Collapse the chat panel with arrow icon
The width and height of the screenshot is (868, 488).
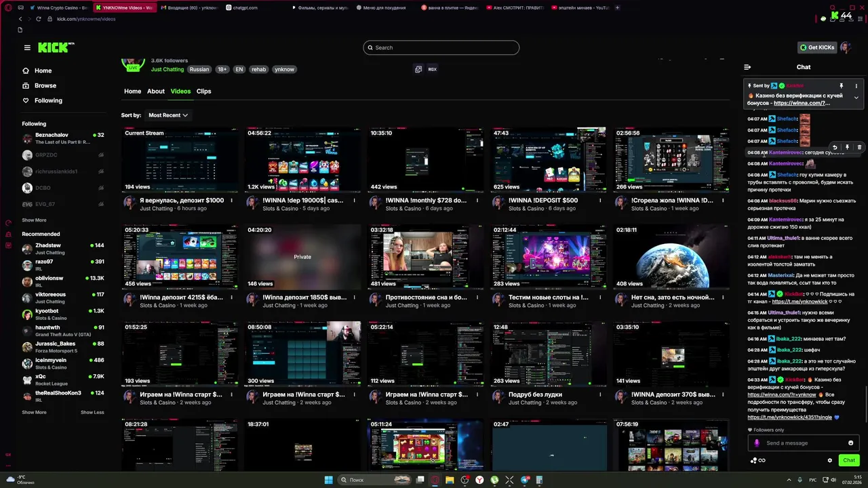pyautogui.click(x=747, y=67)
